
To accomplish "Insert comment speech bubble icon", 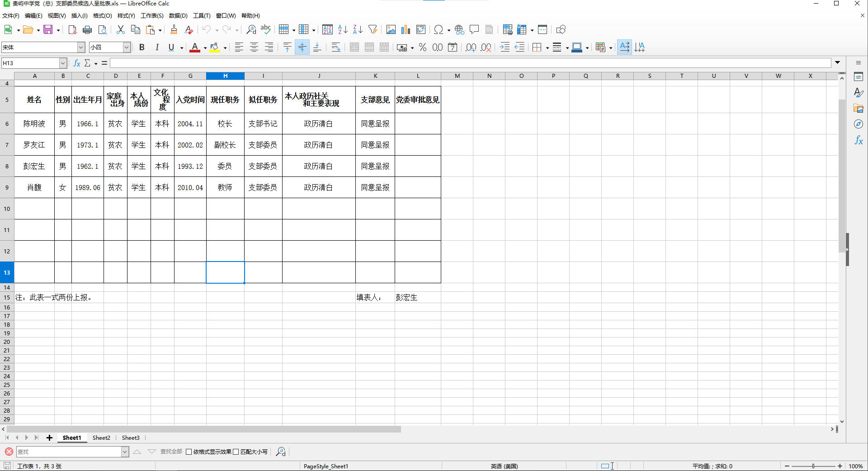I will 474,30.
